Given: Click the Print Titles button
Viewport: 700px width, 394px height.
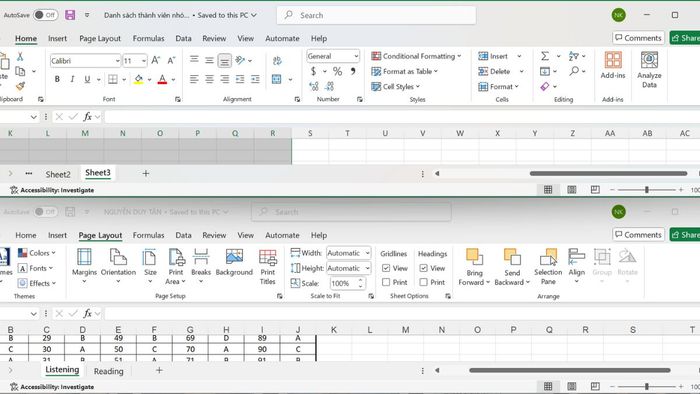Looking at the screenshot, I should pyautogui.click(x=268, y=267).
